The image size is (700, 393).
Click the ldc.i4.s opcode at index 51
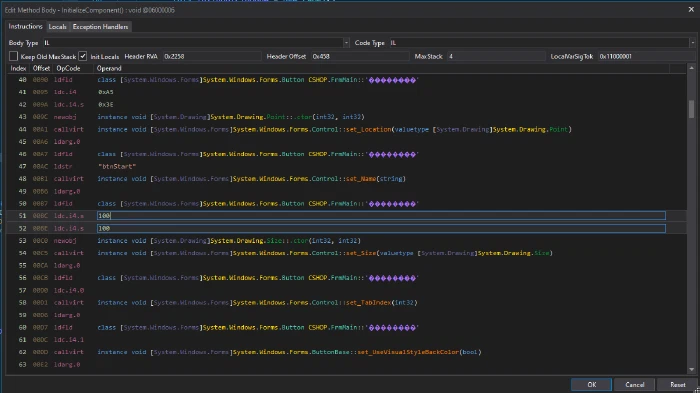(69, 216)
